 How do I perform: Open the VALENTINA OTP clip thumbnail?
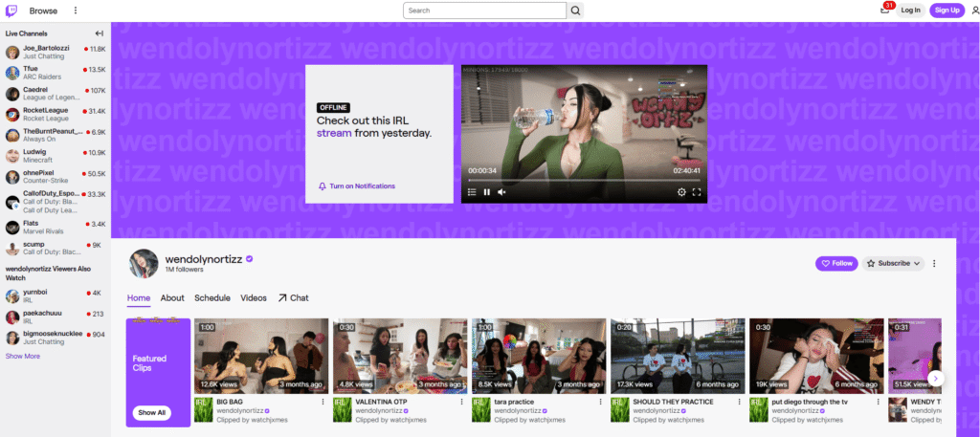pyautogui.click(x=400, y=356)
